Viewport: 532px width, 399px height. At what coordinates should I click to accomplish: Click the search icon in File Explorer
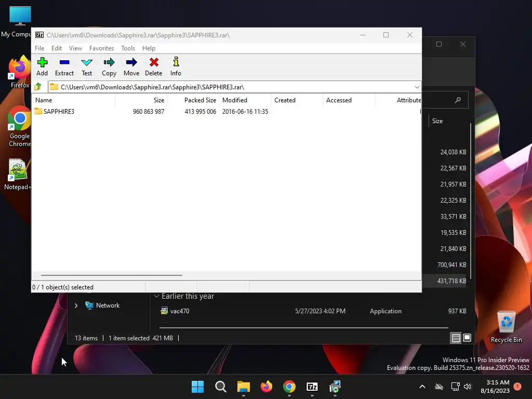458,100
